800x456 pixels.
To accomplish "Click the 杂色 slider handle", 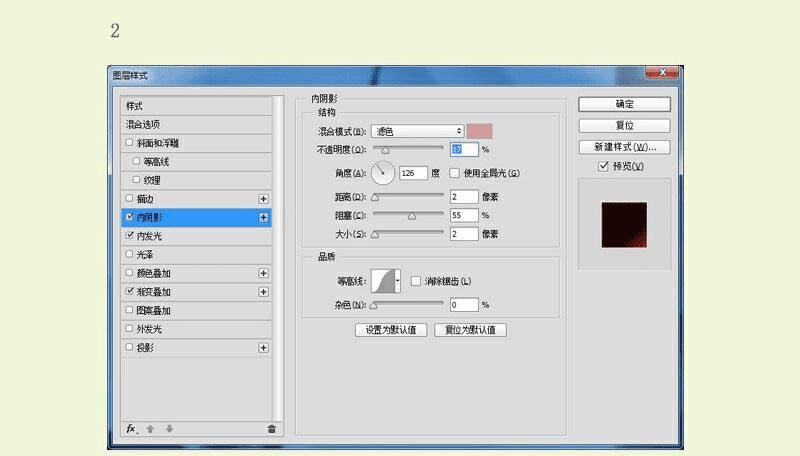I will (373, 306).
